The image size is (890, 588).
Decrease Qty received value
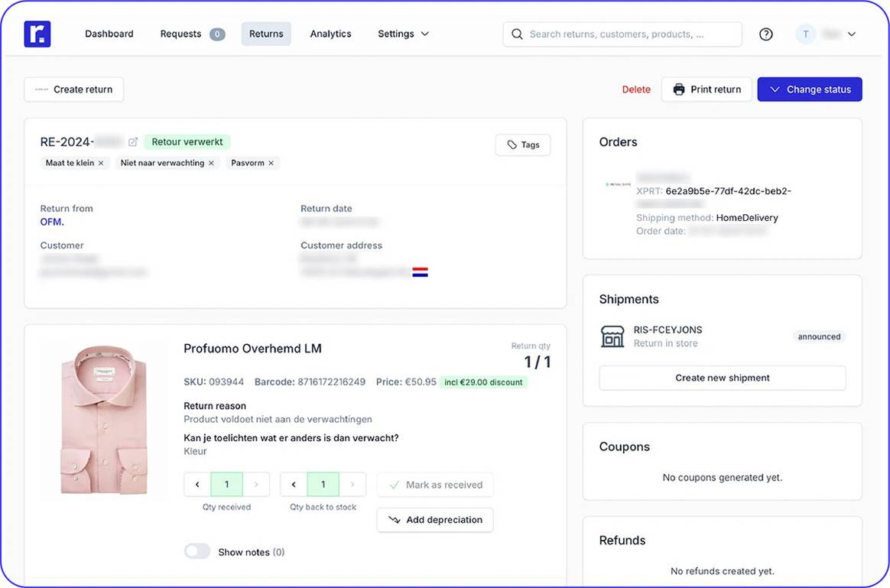(x=197, y=485)
